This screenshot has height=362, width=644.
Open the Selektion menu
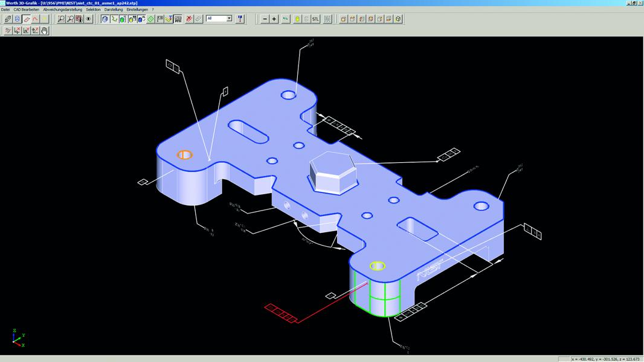(x=93, y=10)
